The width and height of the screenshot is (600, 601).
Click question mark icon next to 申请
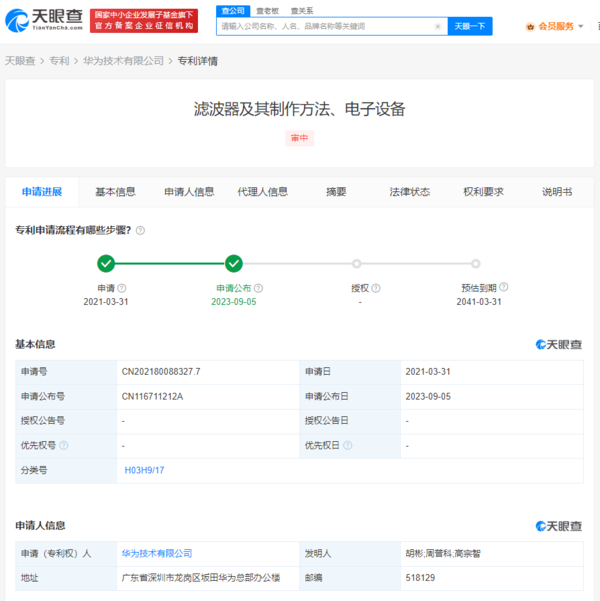click(122, 288)
